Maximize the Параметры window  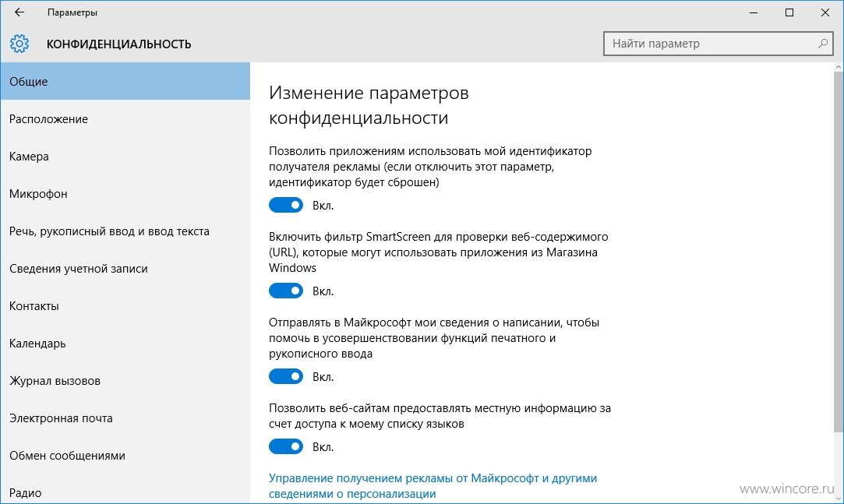(789, 12)
